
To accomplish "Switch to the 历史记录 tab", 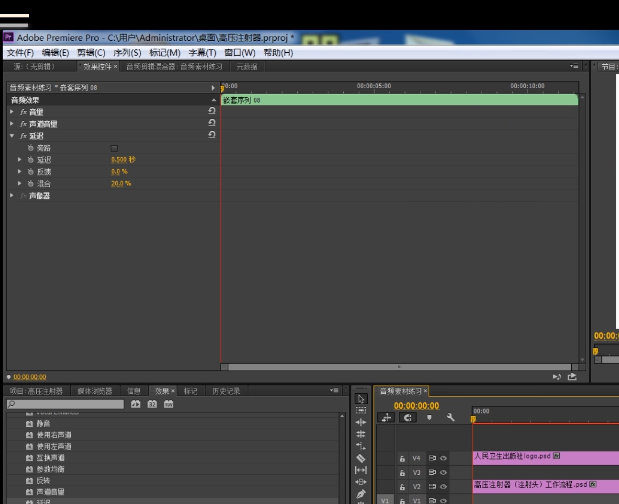I will [225, 391].
